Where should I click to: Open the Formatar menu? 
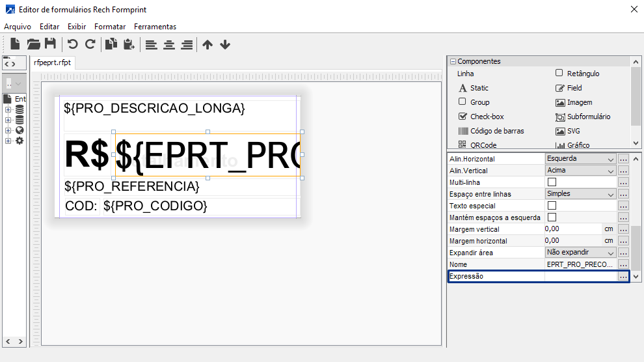[110, 27]
